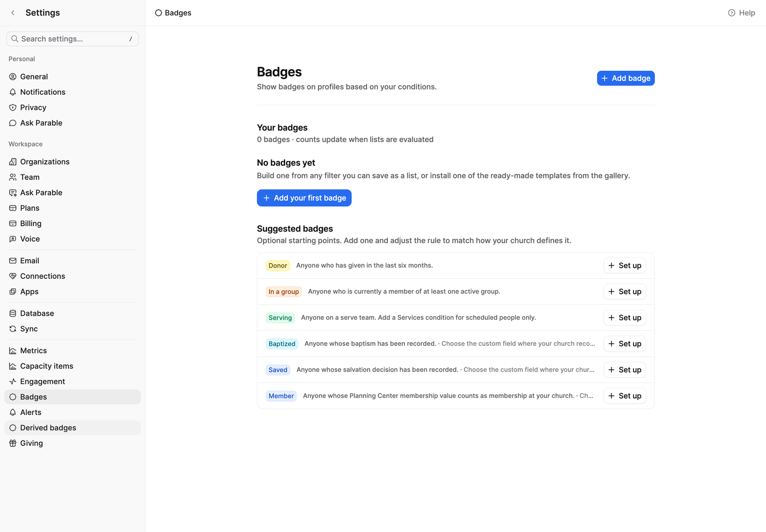Open the Derived badges page

pyautogui.click(x=72, y=428)
